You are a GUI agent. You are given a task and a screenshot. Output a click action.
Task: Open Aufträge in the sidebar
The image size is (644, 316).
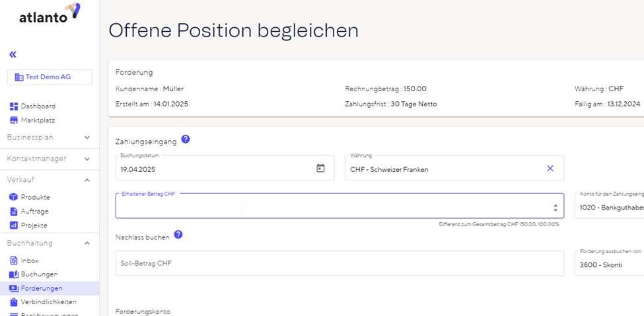(x=34, y=212)
